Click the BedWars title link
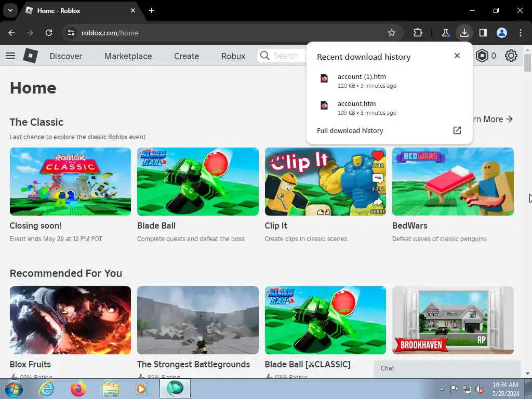 point(409,225)
